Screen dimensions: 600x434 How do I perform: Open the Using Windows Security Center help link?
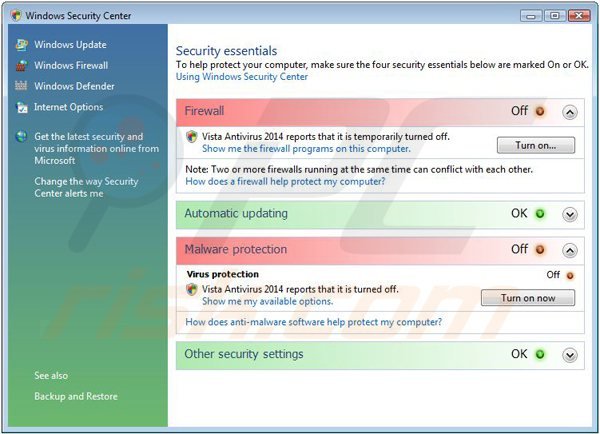(x=241, y=77)
